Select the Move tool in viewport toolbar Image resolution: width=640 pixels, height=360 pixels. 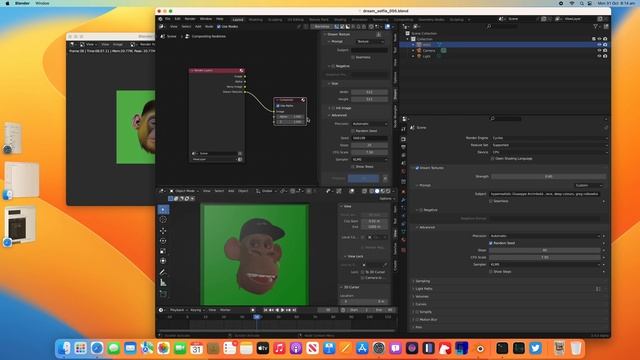tap(163, 231)
